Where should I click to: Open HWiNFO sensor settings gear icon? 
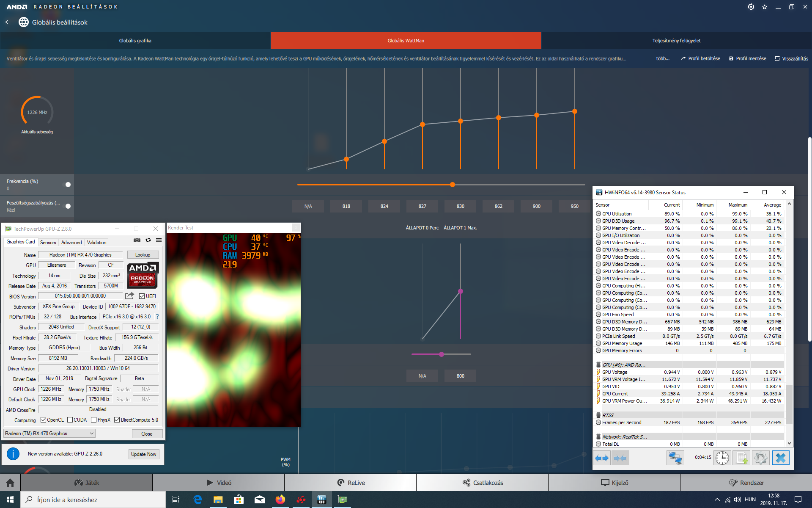tap(761, 458)
